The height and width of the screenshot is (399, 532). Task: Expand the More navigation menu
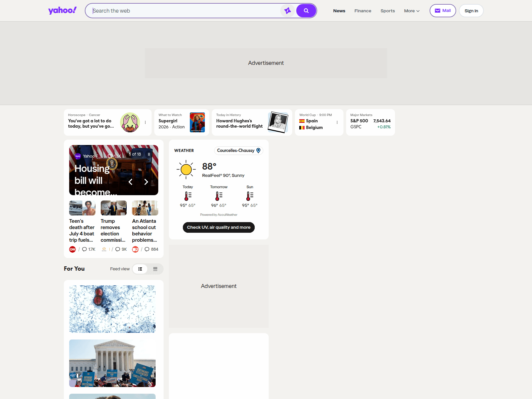(x=412, y=11)
